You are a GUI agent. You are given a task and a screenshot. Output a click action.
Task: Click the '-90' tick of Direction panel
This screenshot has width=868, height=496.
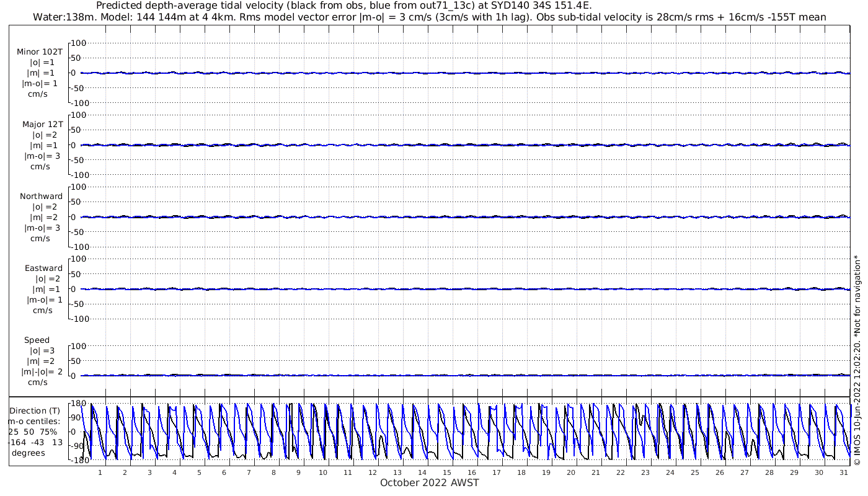point(78,446)
